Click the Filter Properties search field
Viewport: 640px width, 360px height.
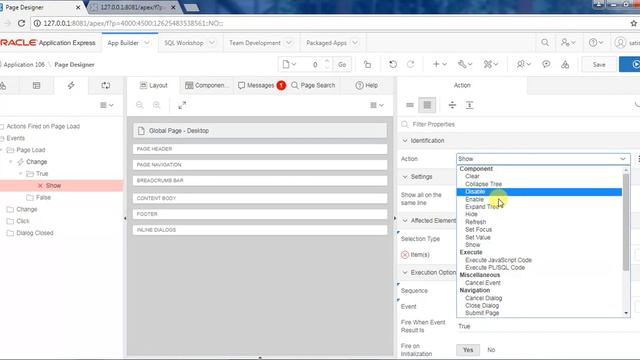tap(518, 124)
